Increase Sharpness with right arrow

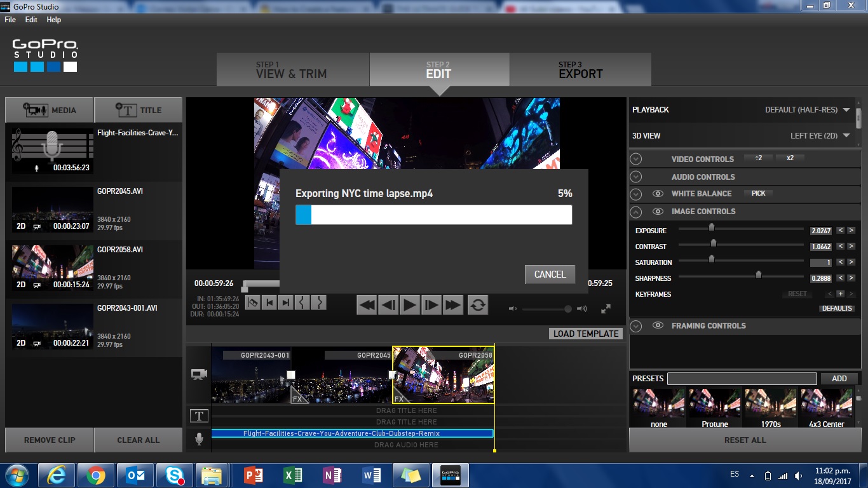coord(851,278)
